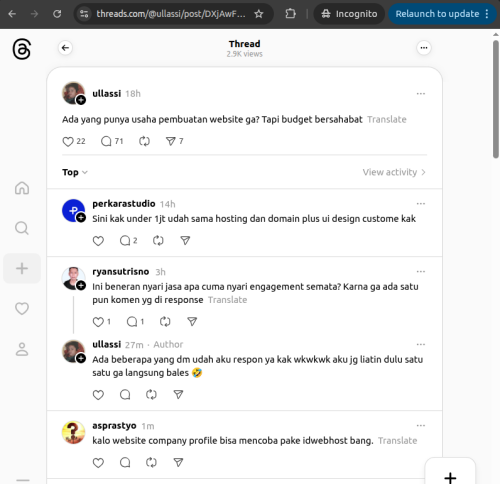Like asprastyo's reply
Image resolution: width=500 pixels, height=484 pixels.
point(98,463)
